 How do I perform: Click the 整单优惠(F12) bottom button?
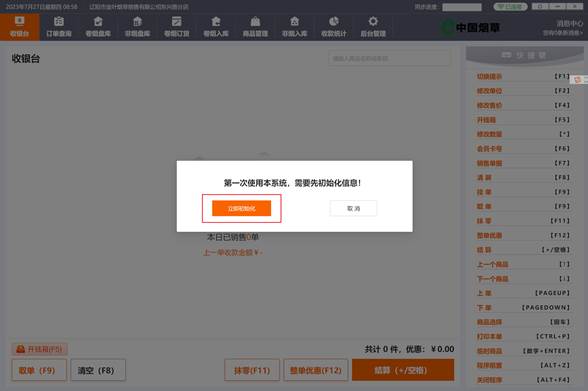316,370
